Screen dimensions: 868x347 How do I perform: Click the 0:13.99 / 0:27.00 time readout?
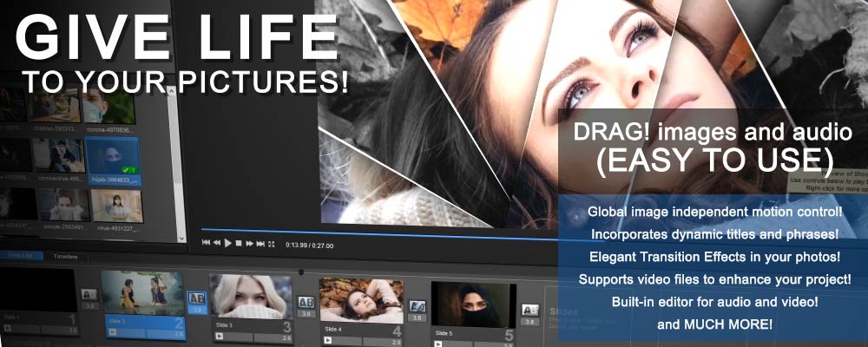[310, 246]
